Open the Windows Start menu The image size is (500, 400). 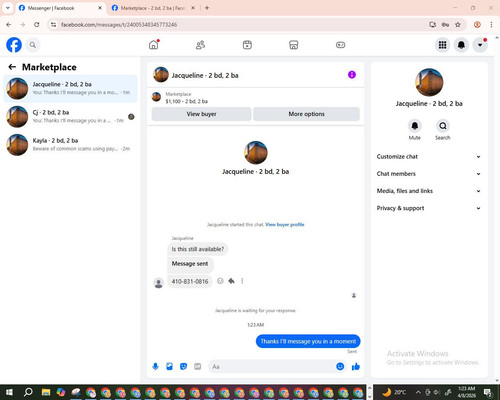pyautogui.click(x=9, y=392)
